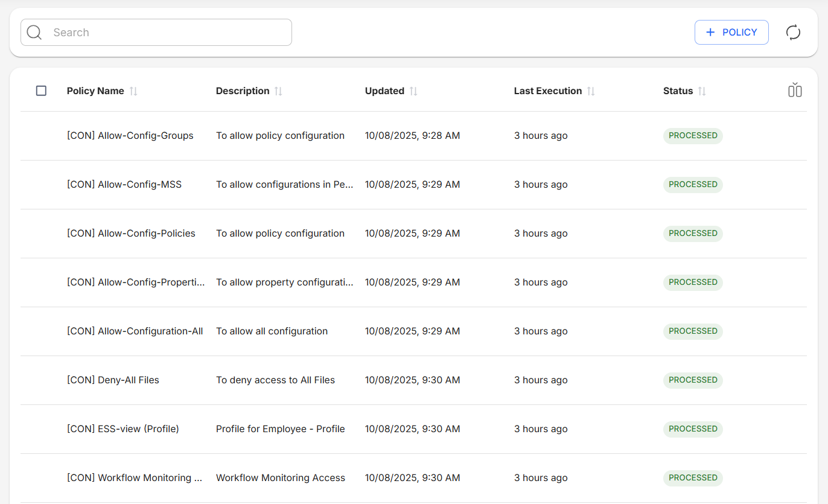Sort by Description using sort arrows
This screenshot has height=504, width=828.
278,91
